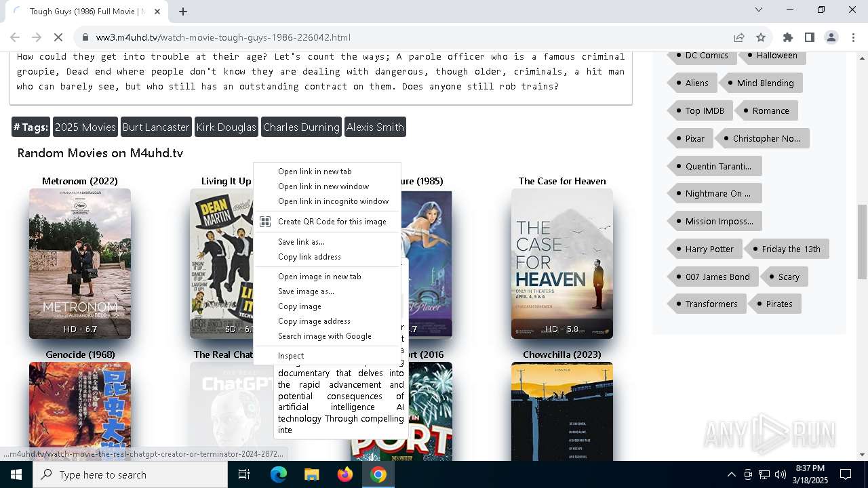Image resolution: width=868 pixels, height=488 pixels.
Task: Open Transformers sidebar tag
Action: (x=707, y=304)
